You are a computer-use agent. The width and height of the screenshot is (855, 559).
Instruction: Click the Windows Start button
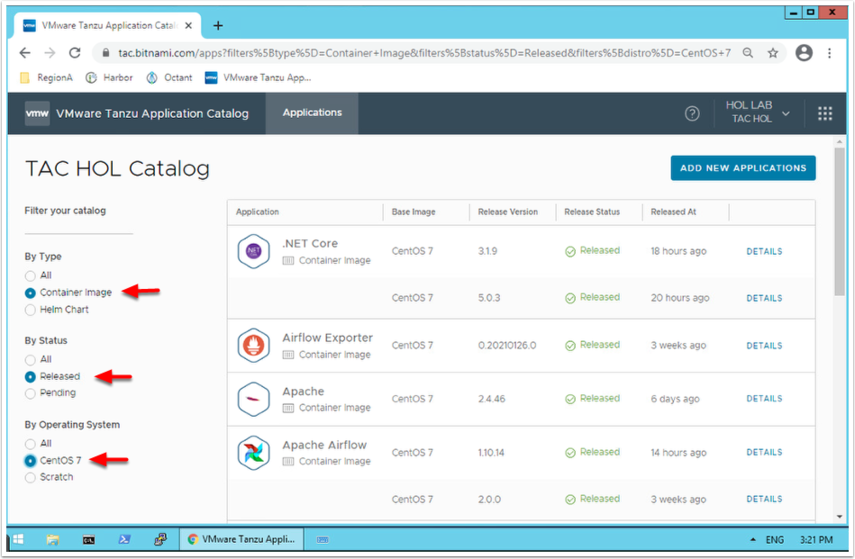coord(18,539)
